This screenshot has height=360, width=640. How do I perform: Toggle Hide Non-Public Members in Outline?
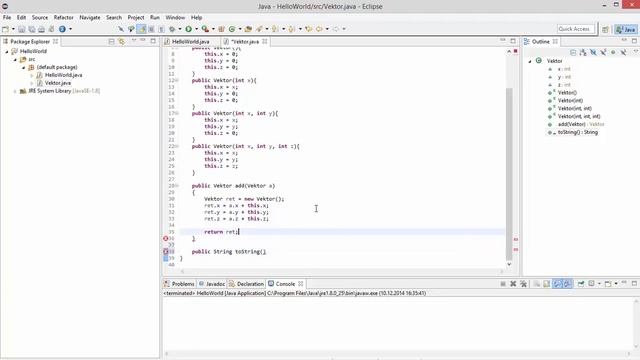click(613, 52)
